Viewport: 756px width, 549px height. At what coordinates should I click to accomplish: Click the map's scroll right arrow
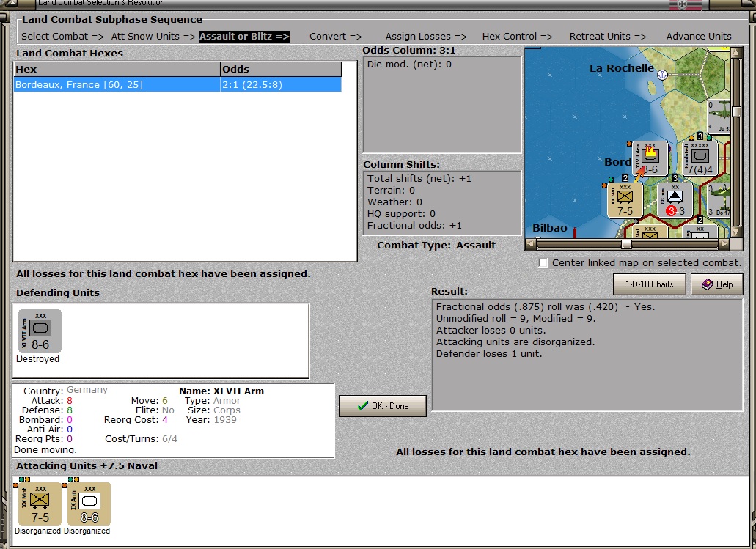tap(724, 244)
